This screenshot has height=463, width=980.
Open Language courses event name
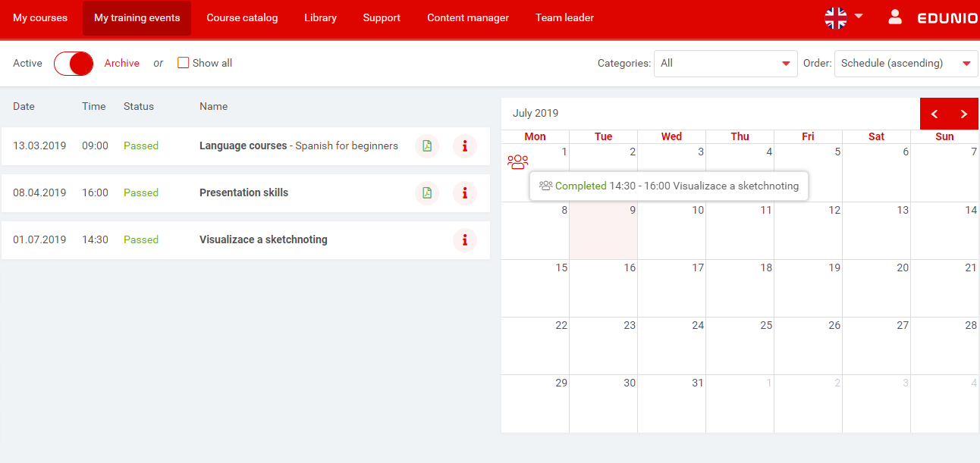tap(299, 146)
